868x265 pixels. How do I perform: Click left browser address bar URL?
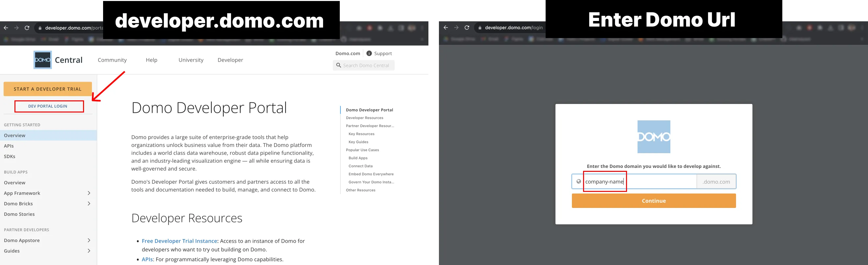74,28
